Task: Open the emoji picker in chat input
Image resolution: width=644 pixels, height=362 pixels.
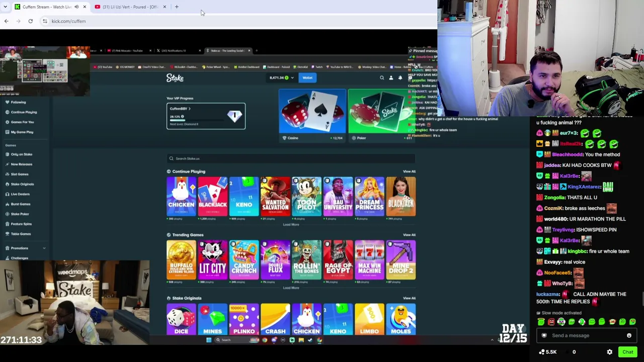Action: [629, 336]
